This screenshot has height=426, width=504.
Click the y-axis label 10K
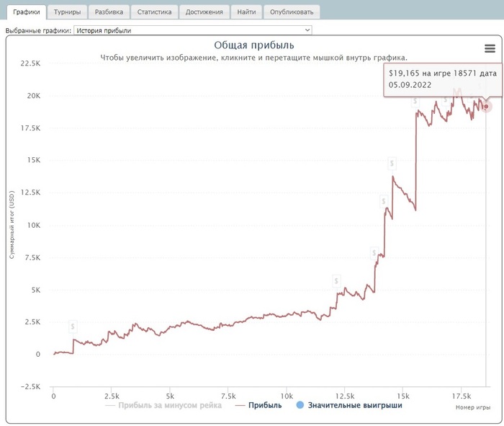(x=34, y=225)
